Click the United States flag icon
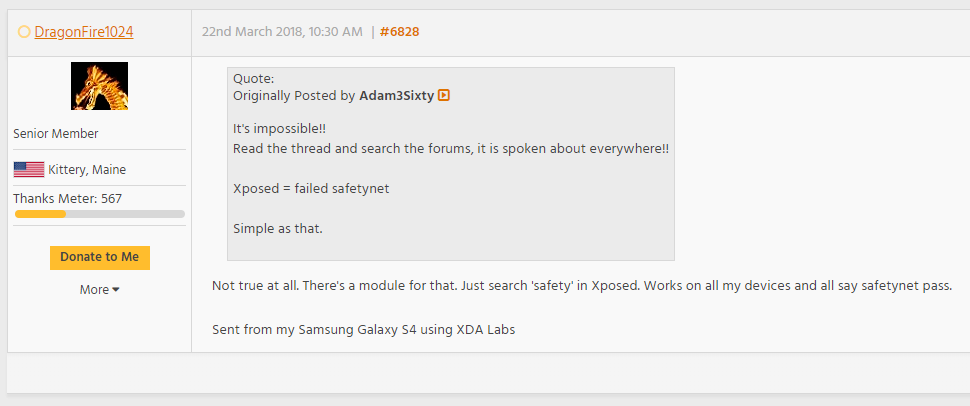 pos(29,169)
